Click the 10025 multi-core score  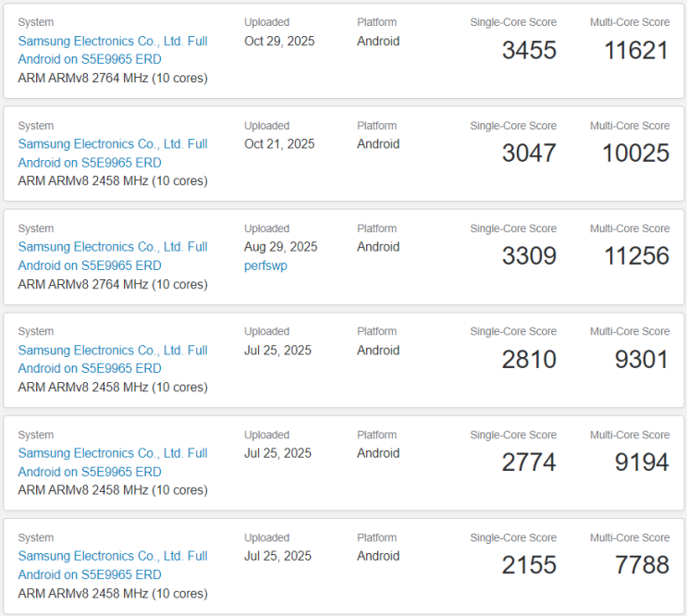coord(635,154)
